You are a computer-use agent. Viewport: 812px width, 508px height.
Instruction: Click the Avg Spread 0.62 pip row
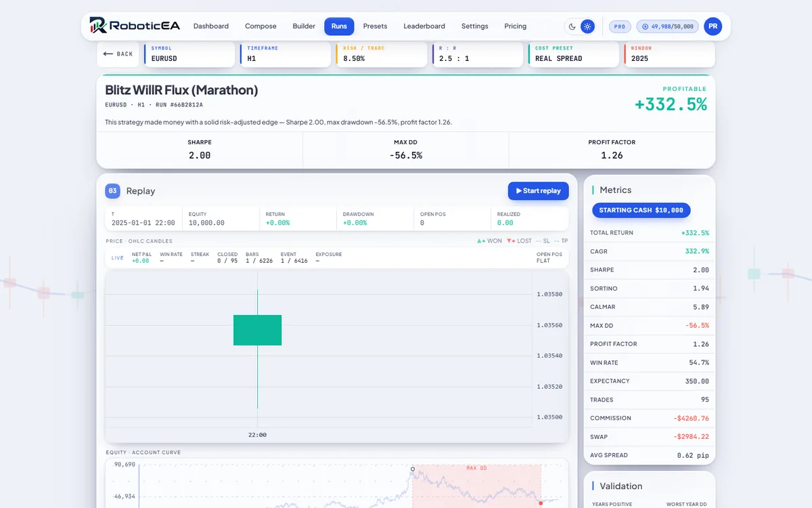tap(650, 455)
